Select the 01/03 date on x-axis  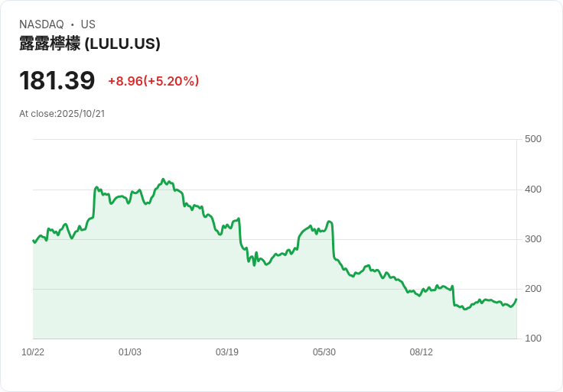coord(130,352)
